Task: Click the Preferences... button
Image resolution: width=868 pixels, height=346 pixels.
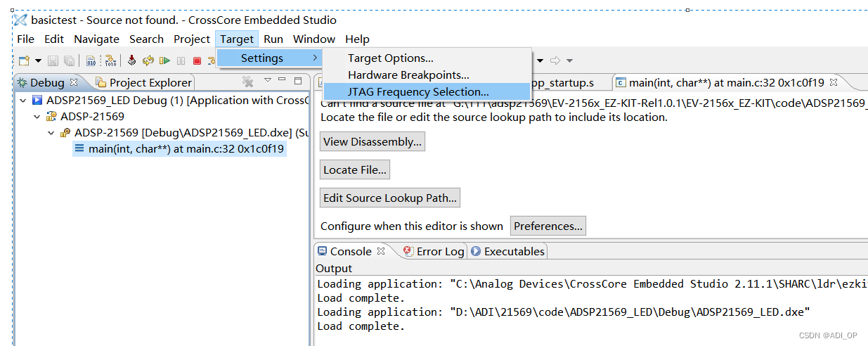Action: click(548, 226)
